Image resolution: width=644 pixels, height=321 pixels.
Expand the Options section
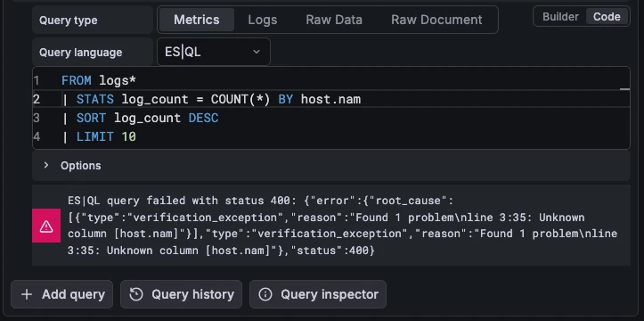tap(331, 166)
